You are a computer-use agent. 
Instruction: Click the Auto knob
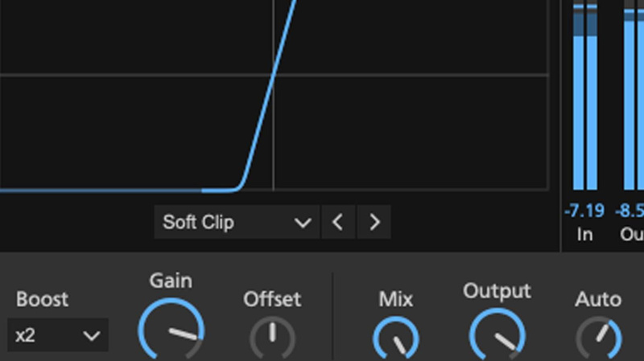(x=599, y=338)
